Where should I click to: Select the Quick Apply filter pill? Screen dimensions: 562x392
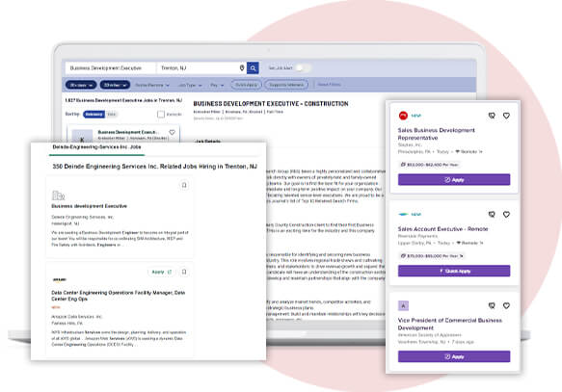(246, 85)
